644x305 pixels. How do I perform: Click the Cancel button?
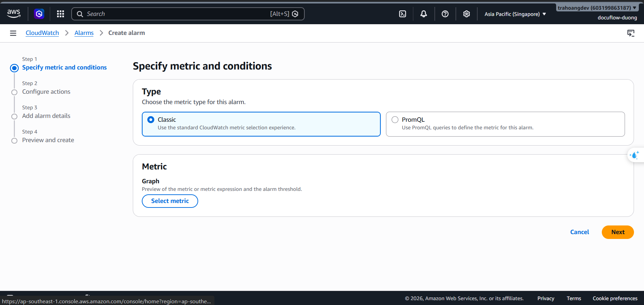pyautogui.click(x=580, y=232)
